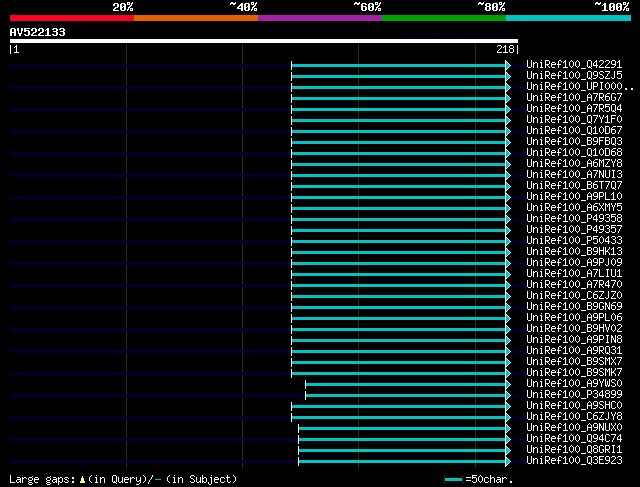This screenshot has width=640, height=487.
Task: Choose the UniRef100_A9NUX0 label
Action: tap(574, 428)
